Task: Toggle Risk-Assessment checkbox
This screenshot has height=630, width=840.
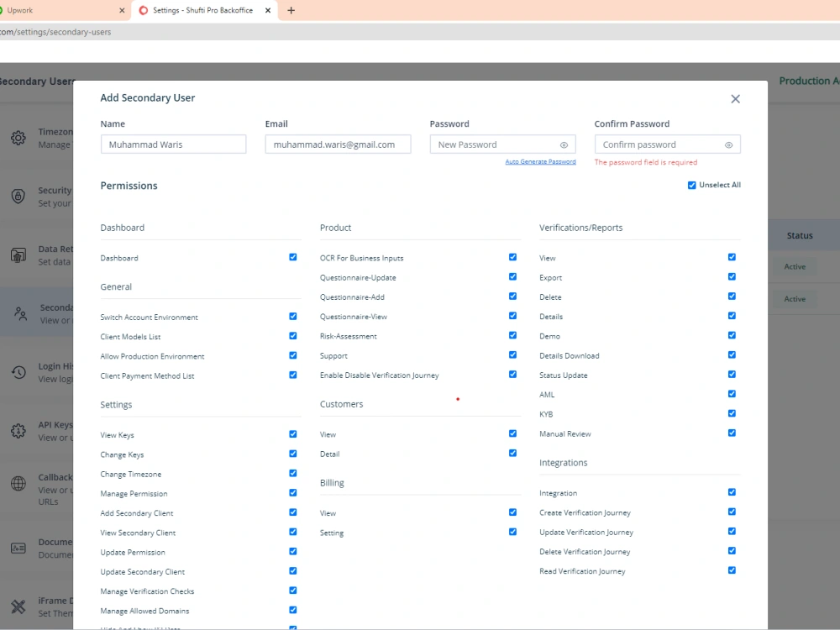Action: point(512,335)
